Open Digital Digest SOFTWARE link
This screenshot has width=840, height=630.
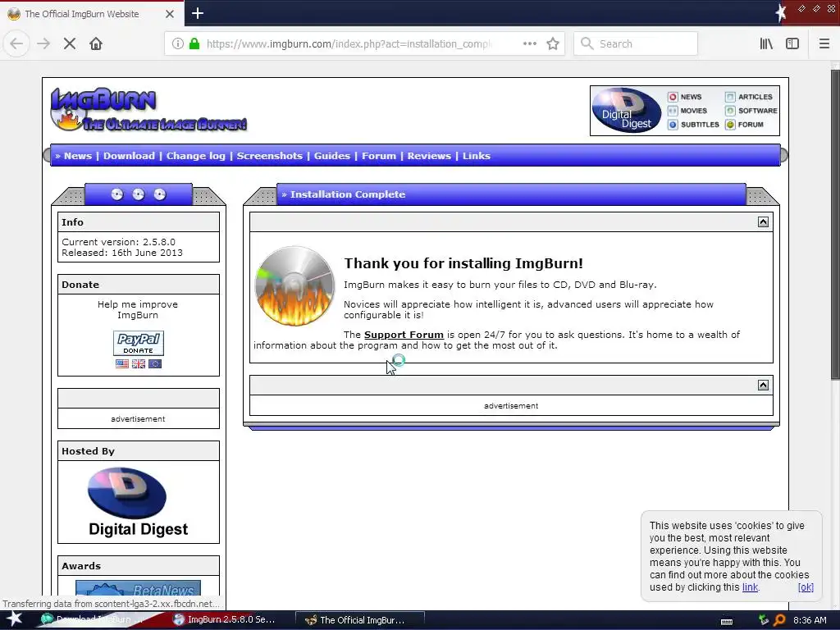tap(751, 111)
